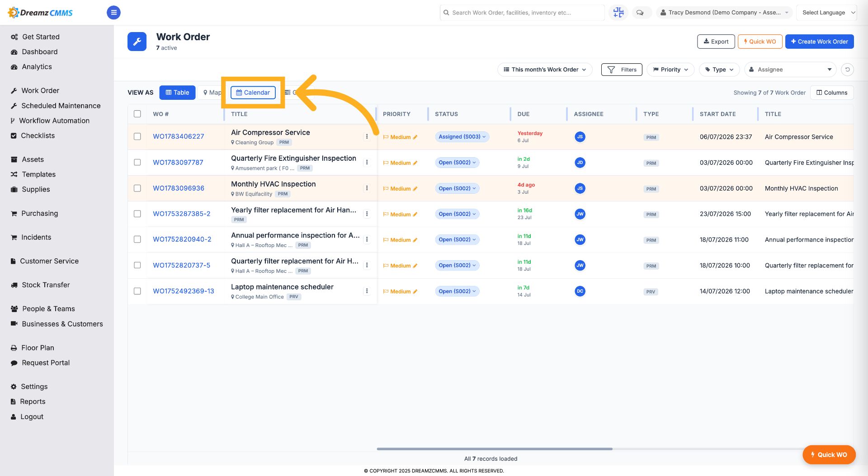Screen dimensions: 868x476
Task: Check the box for WO1752820737-5
Action: point(137,265)
